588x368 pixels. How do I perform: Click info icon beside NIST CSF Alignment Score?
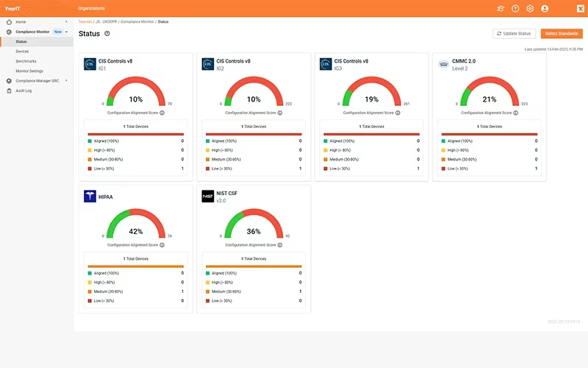[x=280, y=245]
